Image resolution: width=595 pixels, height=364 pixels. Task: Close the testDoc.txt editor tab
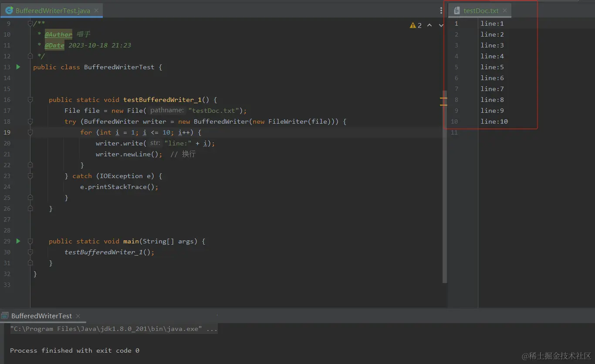pos(505,10)
